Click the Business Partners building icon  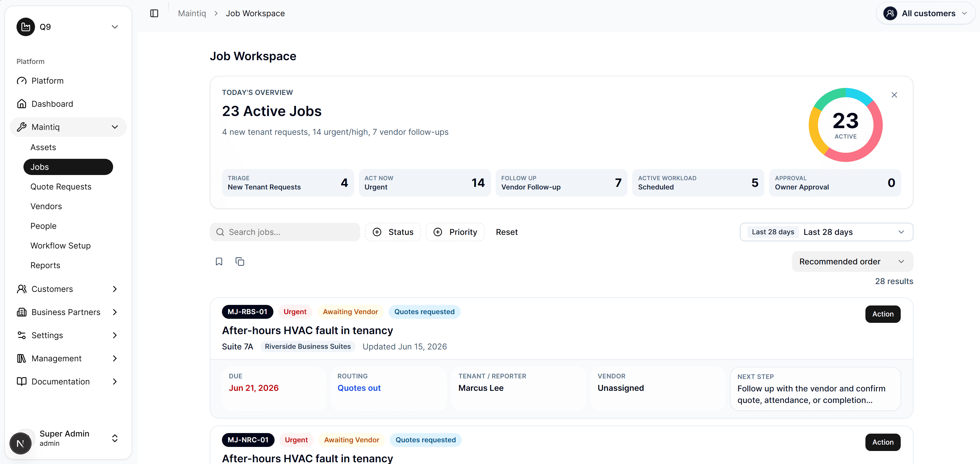(22, 312)
